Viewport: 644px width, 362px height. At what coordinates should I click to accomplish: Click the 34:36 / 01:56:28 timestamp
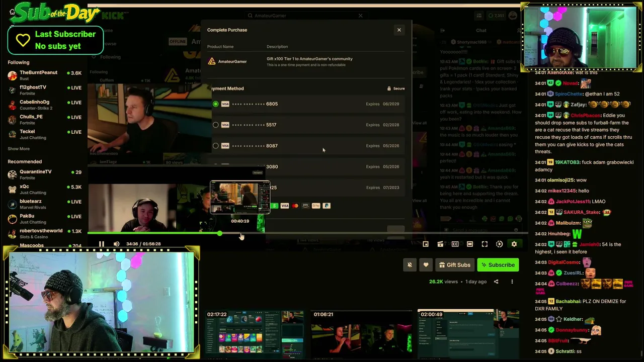pos(143,244)
